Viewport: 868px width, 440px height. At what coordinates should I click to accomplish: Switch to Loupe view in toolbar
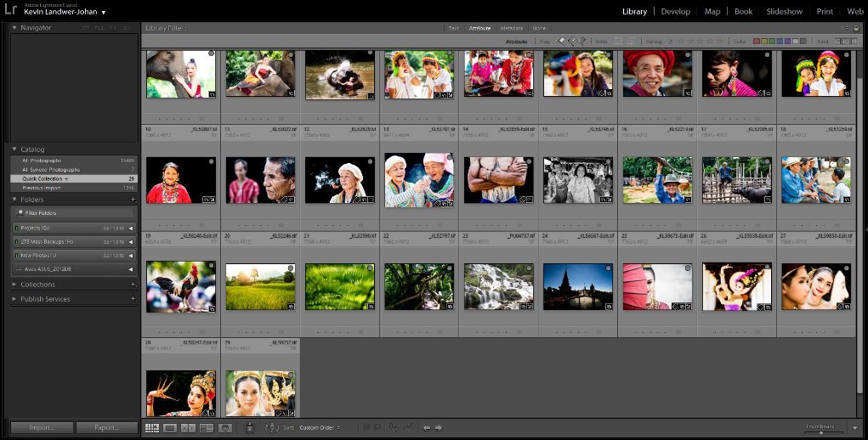pos(170,428)
